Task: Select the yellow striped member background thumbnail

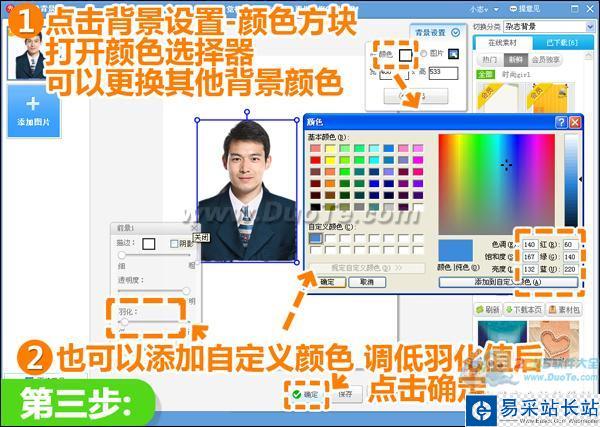Action: pyautogui.click(x=550, y=96)
